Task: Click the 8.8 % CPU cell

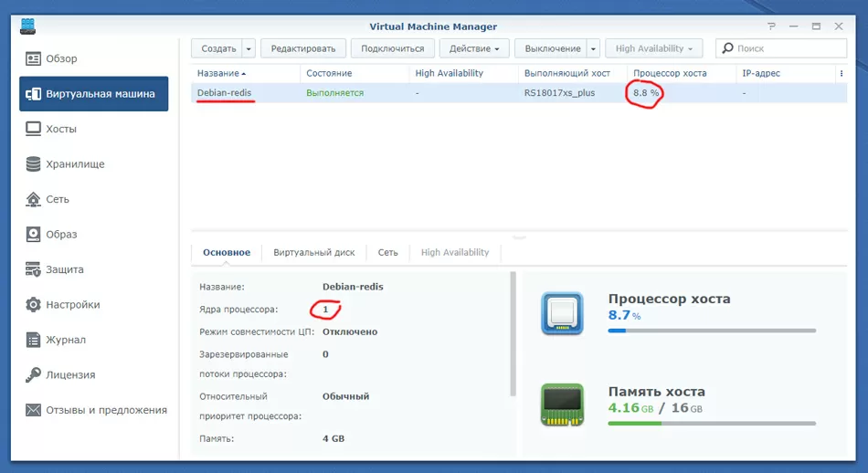Action: click(x=646, y=93)
